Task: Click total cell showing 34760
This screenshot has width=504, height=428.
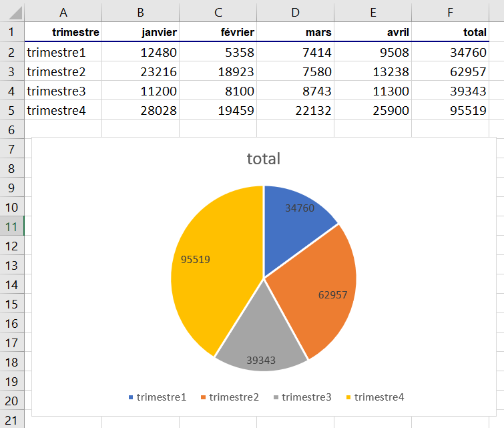Action: (x=450, y=52)
